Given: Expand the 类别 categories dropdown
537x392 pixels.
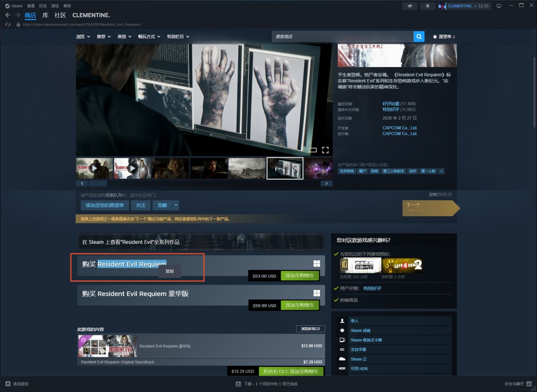Looking at the screenshot, I should (x=125, y=37).
